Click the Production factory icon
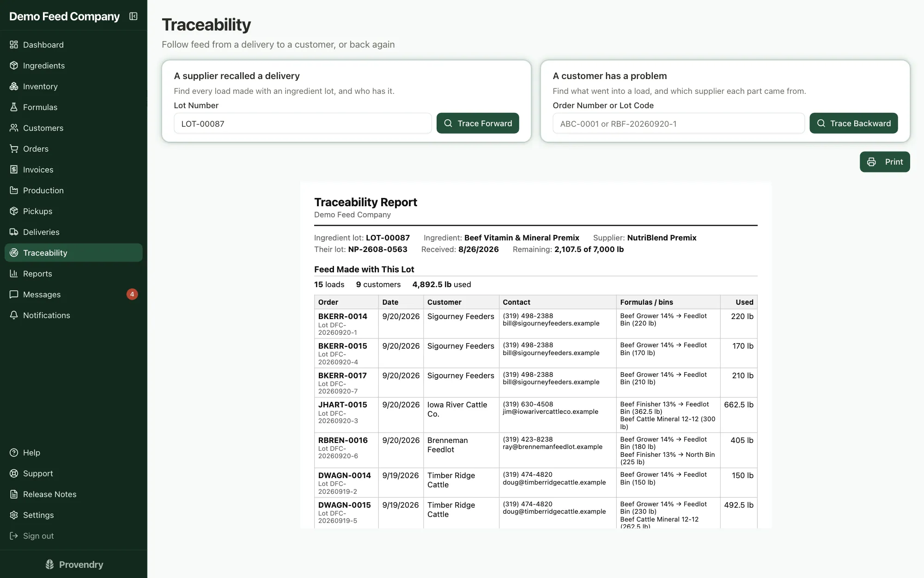The width and height of the screenshot is (924, 578). tap(14, 191)
